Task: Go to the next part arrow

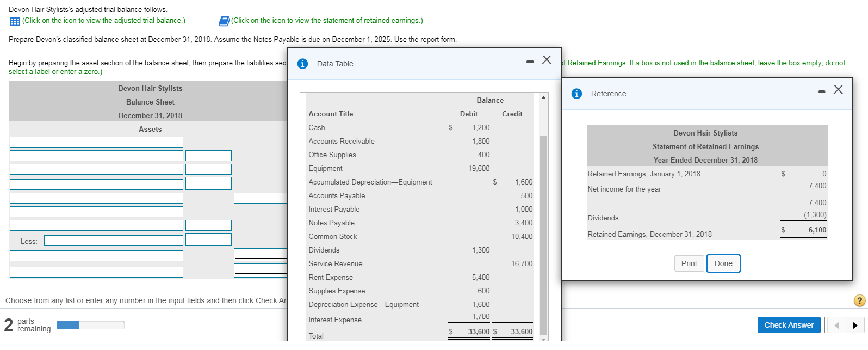Action: [x=855, y=326]
